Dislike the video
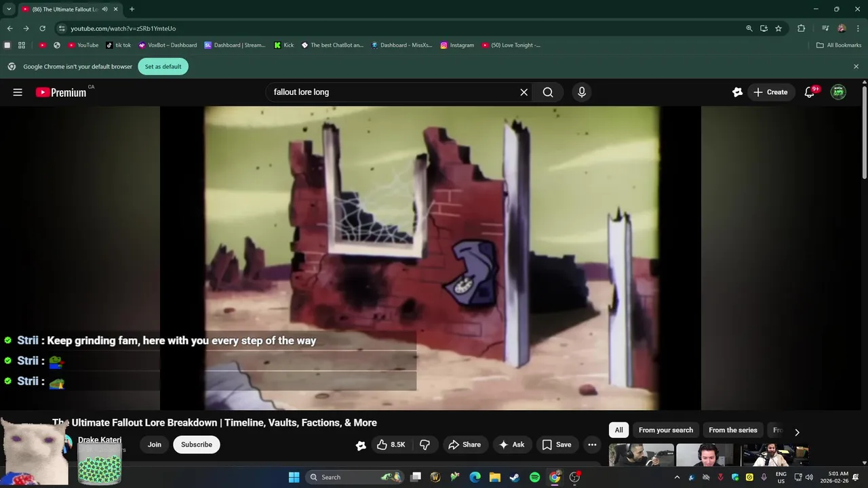Viewport: 868px width, 488px height. point(425,445)
